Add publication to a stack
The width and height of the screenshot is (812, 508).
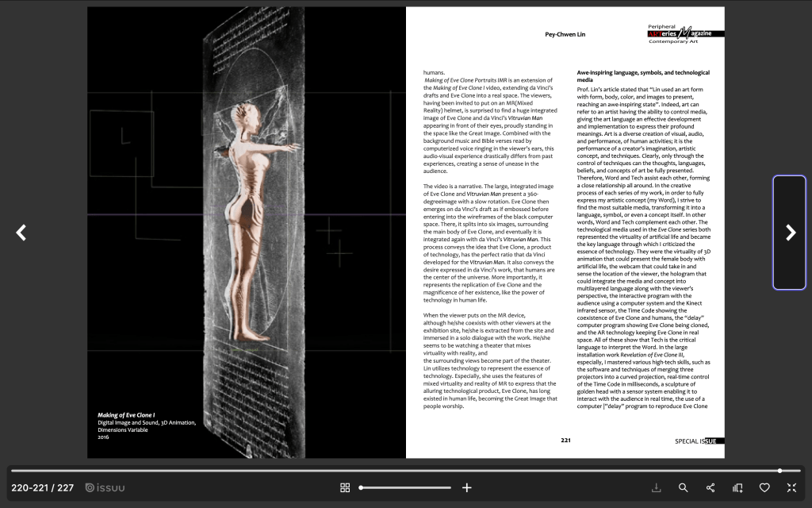click(x=737, y=487)
